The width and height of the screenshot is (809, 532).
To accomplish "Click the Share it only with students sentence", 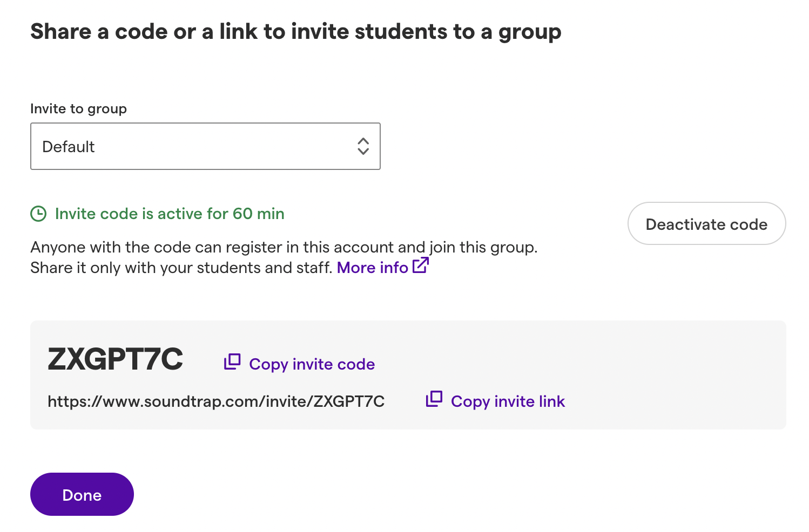I will click(181, 268).
